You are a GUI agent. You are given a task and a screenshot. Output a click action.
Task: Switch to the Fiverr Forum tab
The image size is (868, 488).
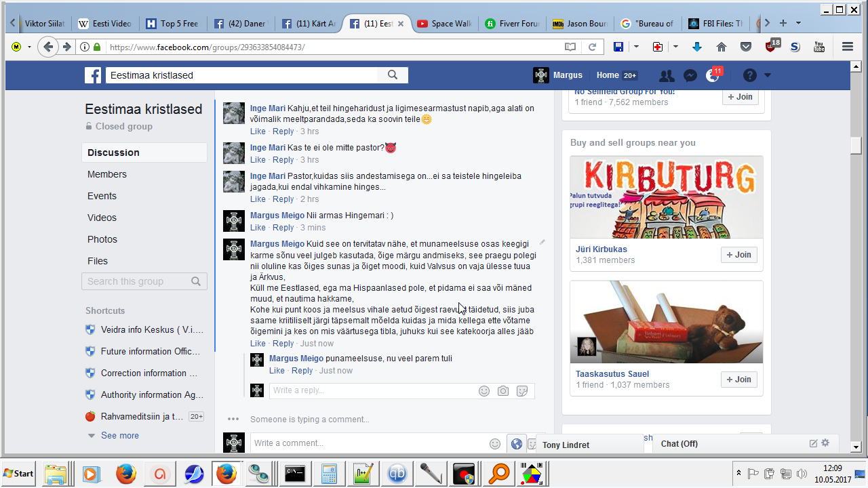tap(512, 23)
